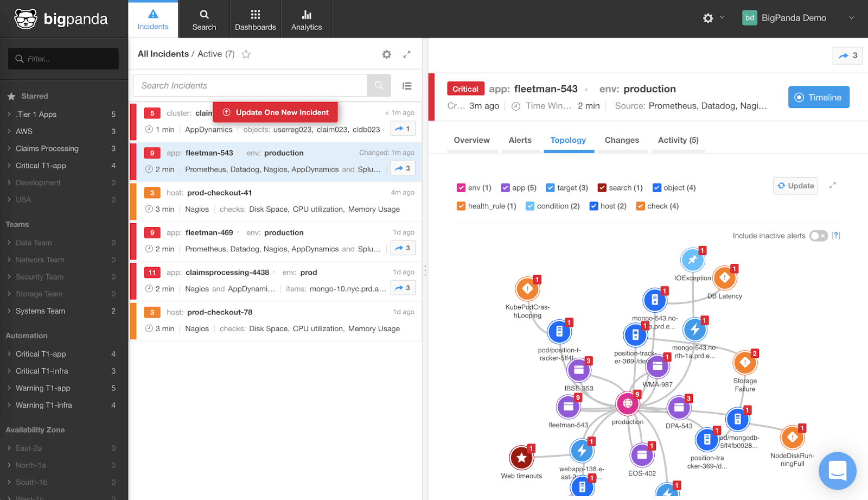The height and width of the screenshot is (500, 868).
Task: Open incident list settings gear
Action: pos(386,54)
